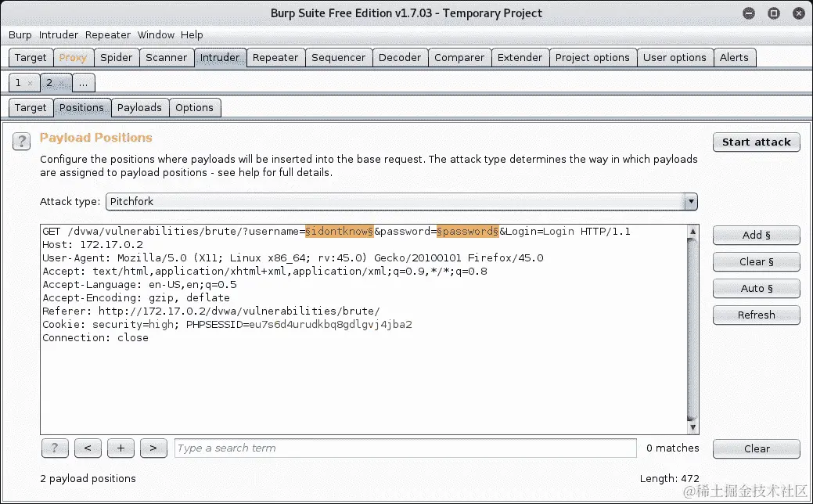Select the Intruder main tab
The height and width of the screenshot is (504, 813).
[220, 58]
